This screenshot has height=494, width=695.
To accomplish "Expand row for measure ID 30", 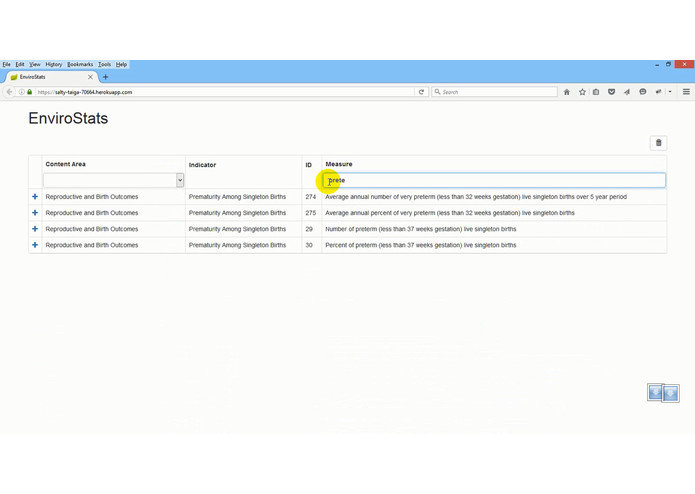I will (35, 245).
